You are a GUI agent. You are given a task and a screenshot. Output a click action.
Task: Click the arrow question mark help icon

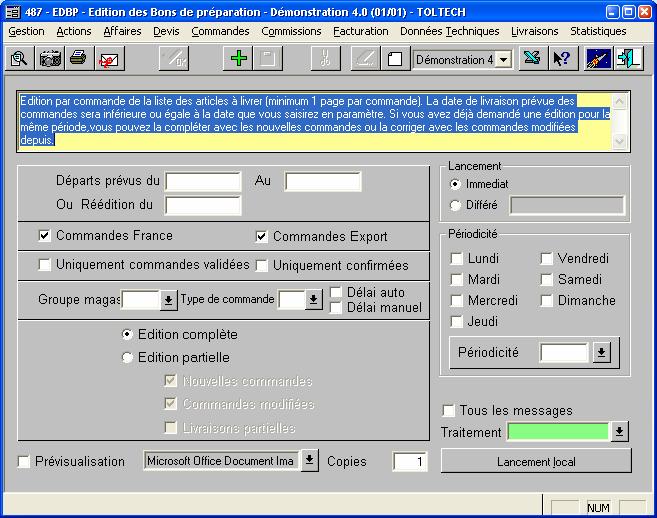click(562, 59)
